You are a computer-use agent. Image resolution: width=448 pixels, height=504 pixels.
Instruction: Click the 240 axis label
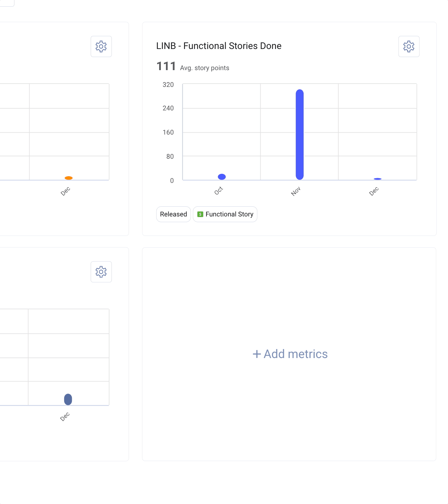(168, 108)
